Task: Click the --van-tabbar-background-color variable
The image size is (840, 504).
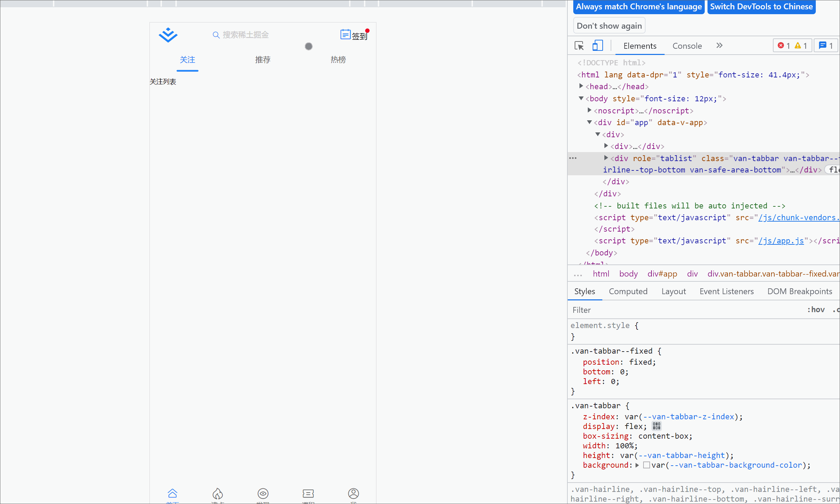Action: [x=736, y=465]
